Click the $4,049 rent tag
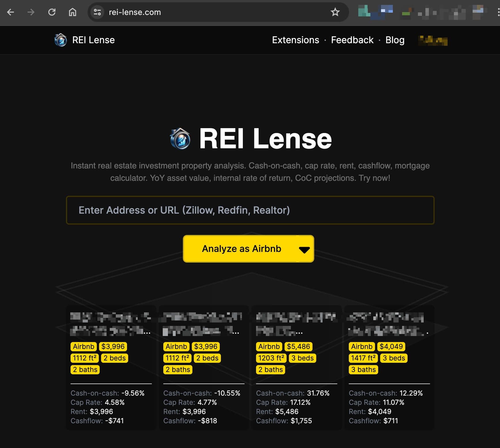This screenshot has width=500, height=448. [391, 346]
